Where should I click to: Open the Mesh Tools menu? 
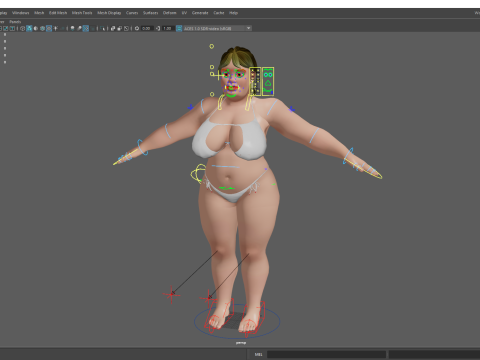[x=82, y=13]
